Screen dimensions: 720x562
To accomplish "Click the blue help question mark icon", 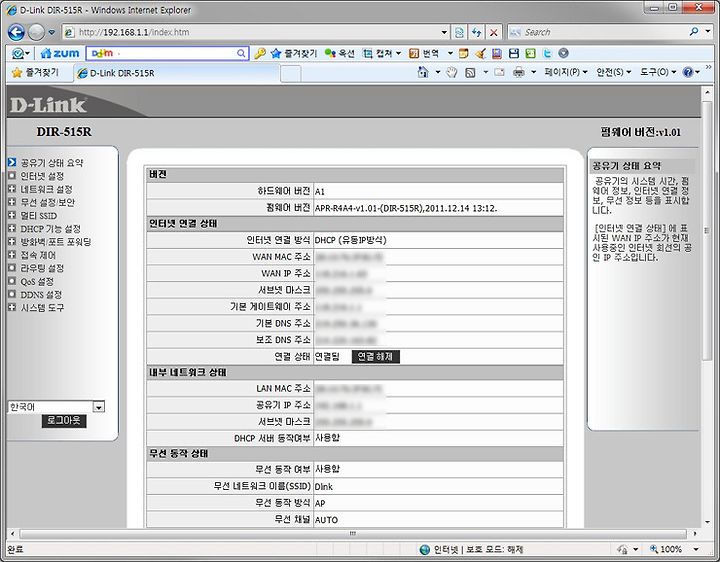I will point(687,72).
